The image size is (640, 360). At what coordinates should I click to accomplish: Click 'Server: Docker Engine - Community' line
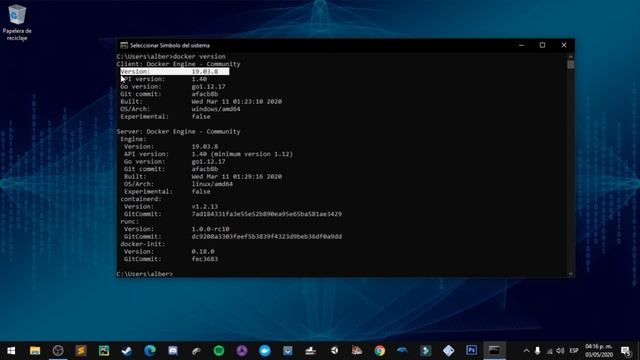[178, 131]
